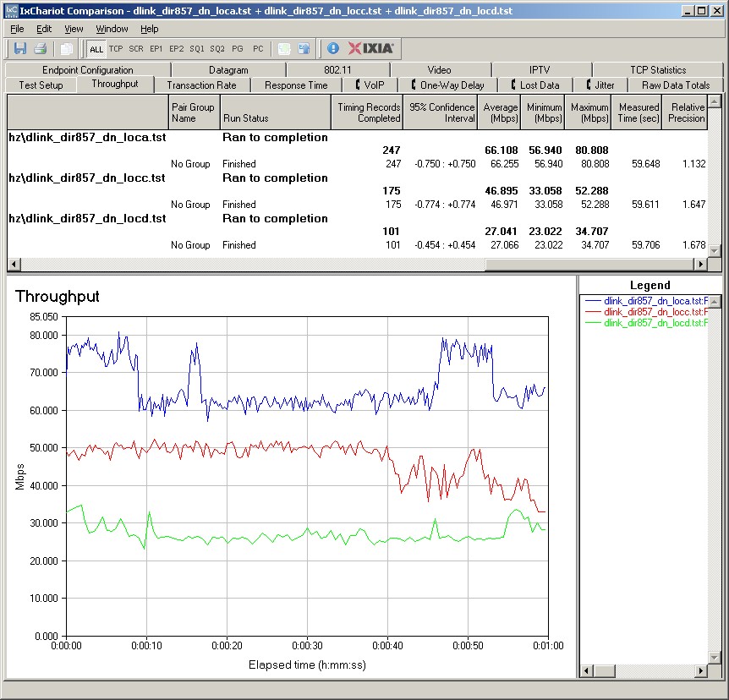Image resolution: width=729 pixels, height=700 pixels.
Task: Click the results table scroll left arrow
Action: (14, 264)
